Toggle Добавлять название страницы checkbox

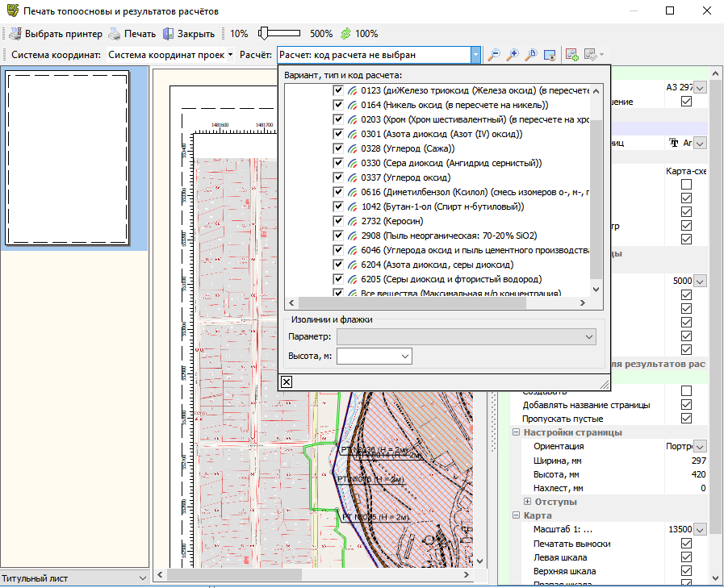click(x=686, y=405)
